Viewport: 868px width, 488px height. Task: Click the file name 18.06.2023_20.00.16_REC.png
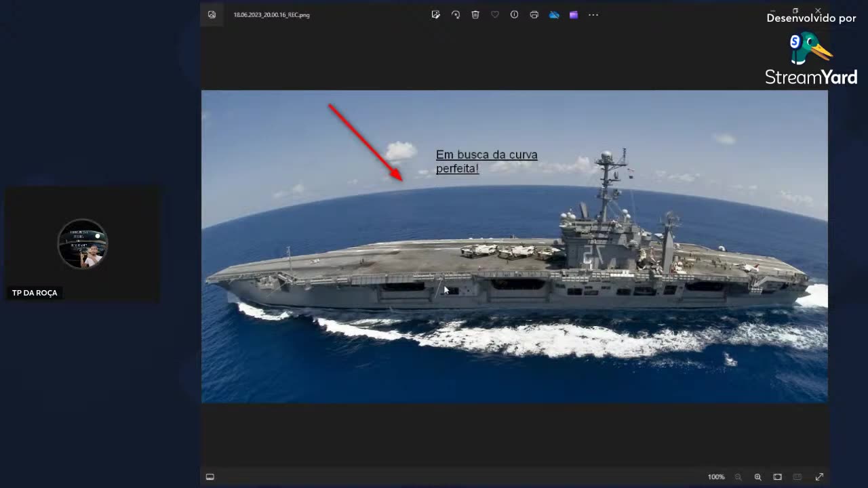271,15
